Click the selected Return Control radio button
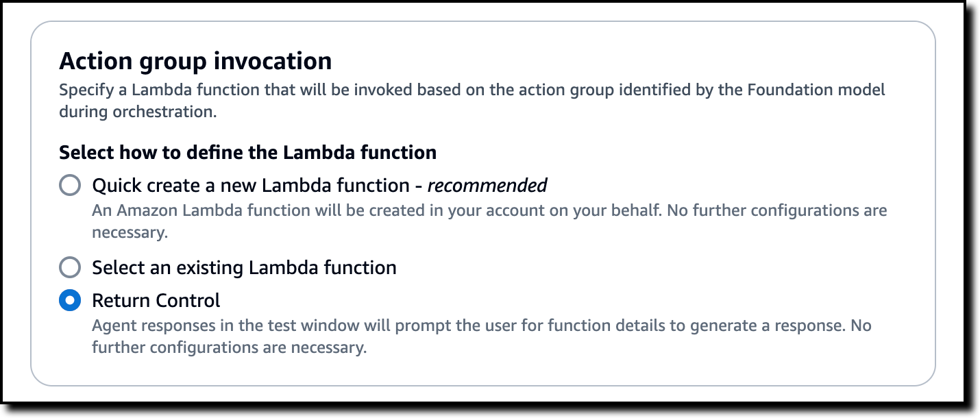 (x=70, y=300)
